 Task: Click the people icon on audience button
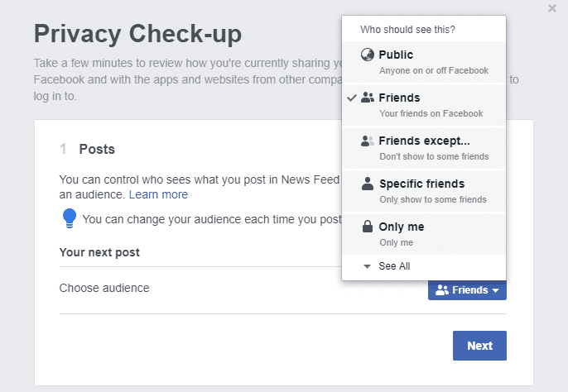coord(441,290)
